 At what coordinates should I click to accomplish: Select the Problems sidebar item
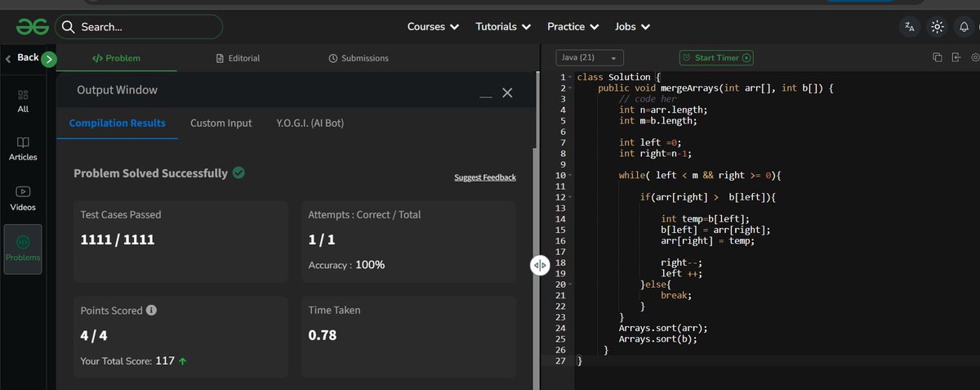pos(23,249)
